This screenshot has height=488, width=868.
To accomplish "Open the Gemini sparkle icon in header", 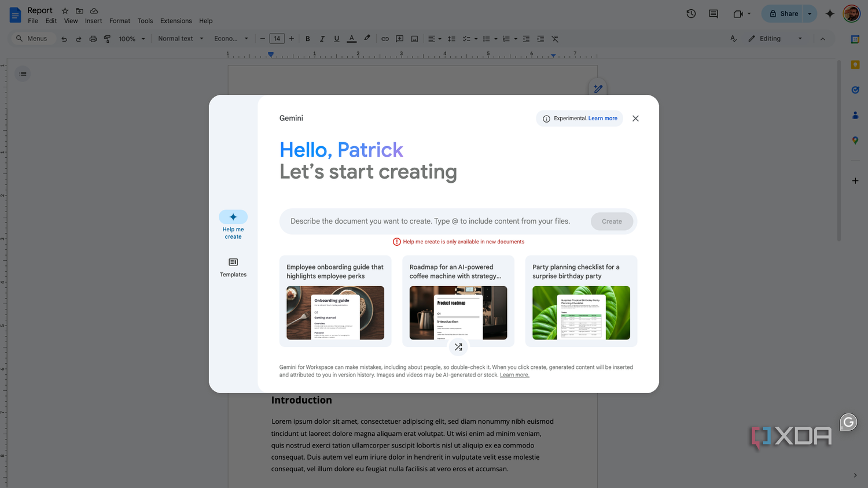I will coord(830,14).
